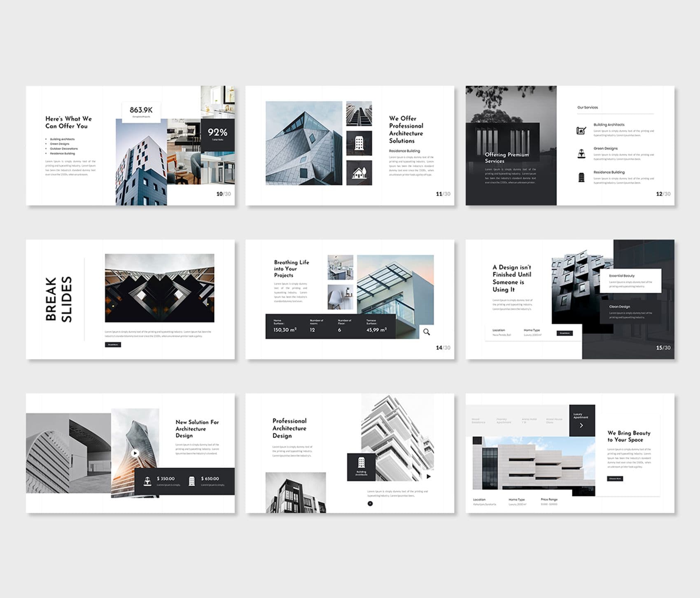
Task: Click the building icon beside $ 650.00
Action: point(191,481)
